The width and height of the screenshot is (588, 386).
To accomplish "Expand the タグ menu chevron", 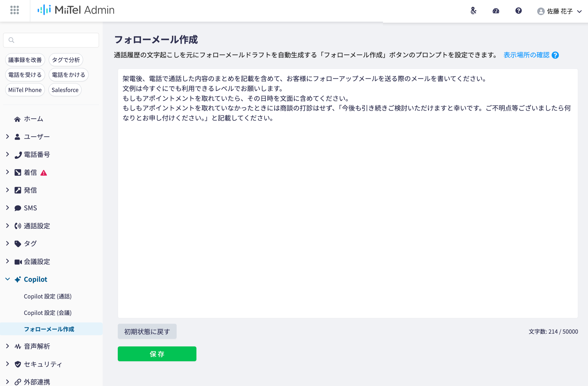I will tap(8, 243).
